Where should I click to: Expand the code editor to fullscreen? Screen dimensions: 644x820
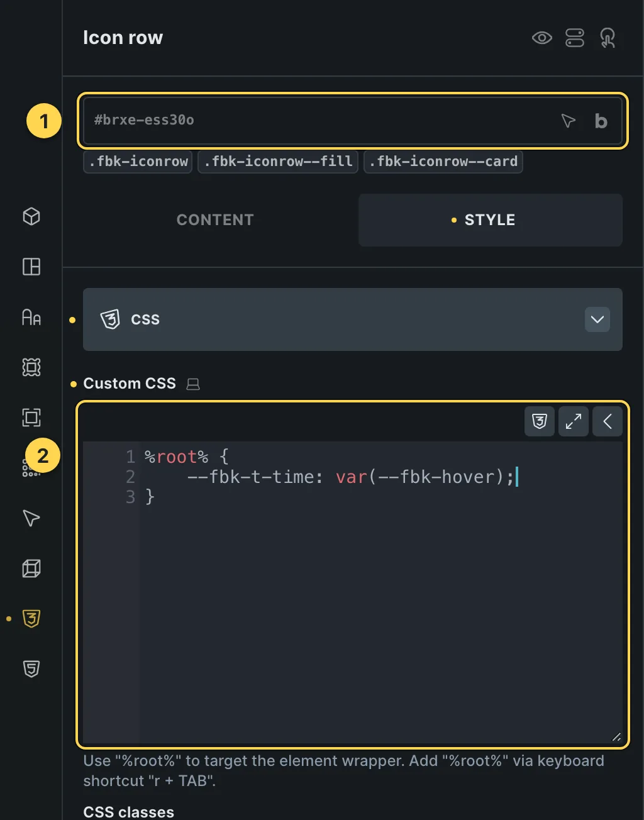pyautogui.click(x=574, y=421)
